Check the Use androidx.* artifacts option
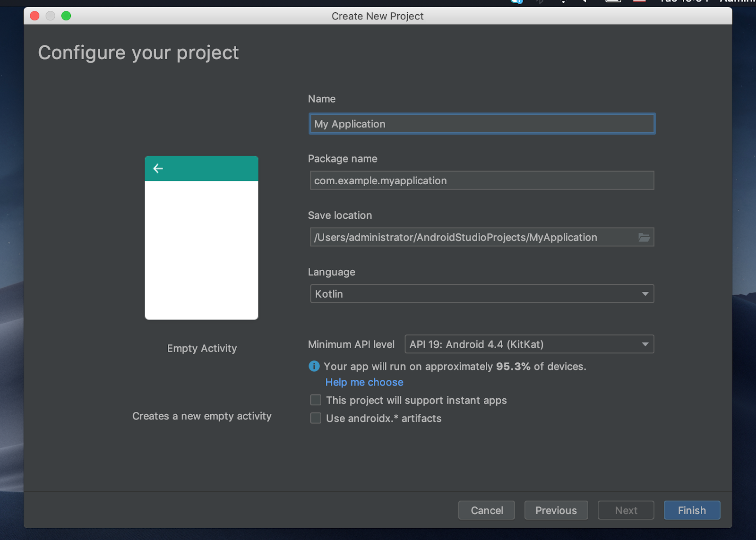Screen dimensions: 756x540 pyautogui.click(x=315, y=418)
